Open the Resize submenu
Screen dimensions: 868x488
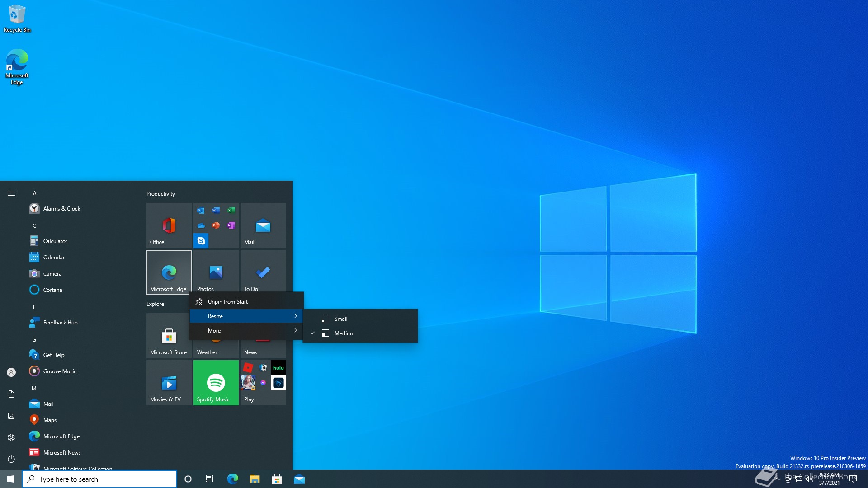click(246, 316)
